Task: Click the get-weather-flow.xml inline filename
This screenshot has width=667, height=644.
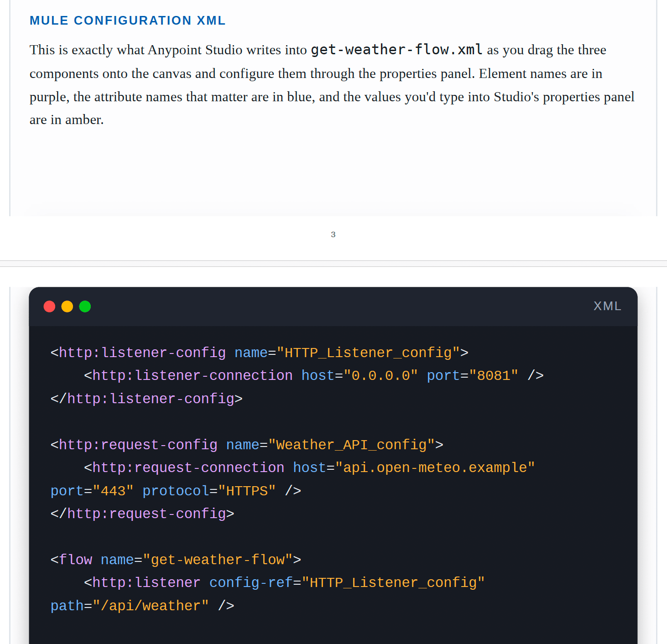Action: pos(396,50)
